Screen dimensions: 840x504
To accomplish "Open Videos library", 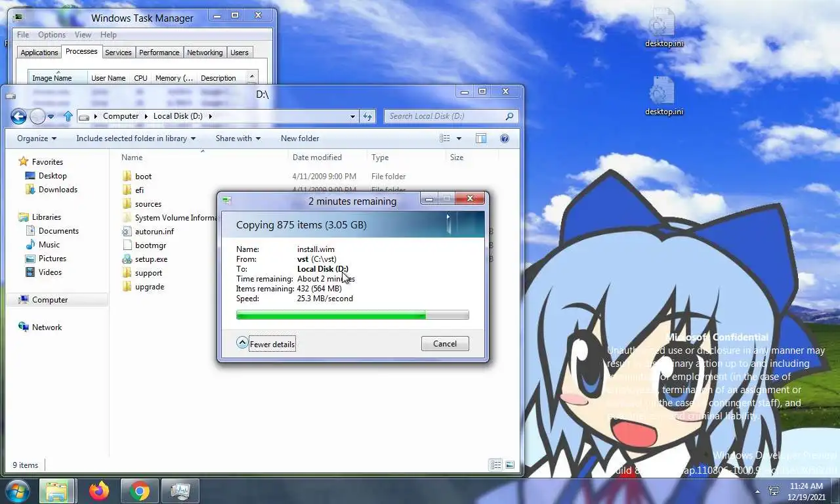I will click(x=50, y=272).
